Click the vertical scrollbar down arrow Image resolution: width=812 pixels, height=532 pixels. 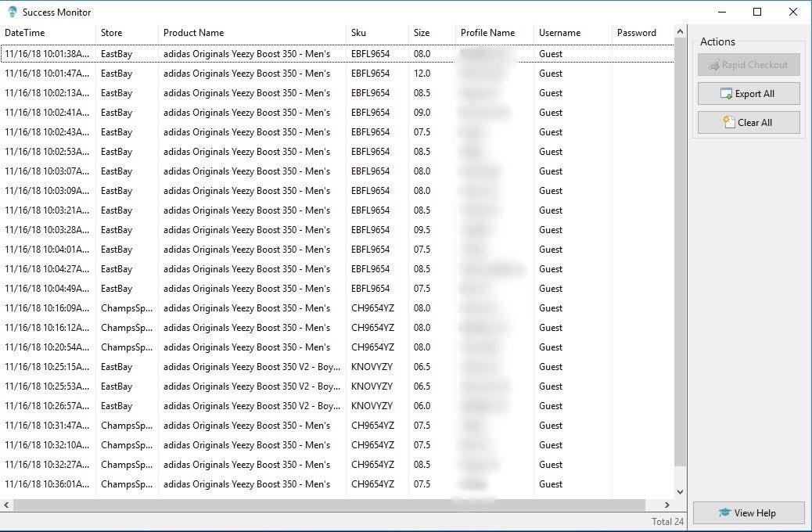681,492
